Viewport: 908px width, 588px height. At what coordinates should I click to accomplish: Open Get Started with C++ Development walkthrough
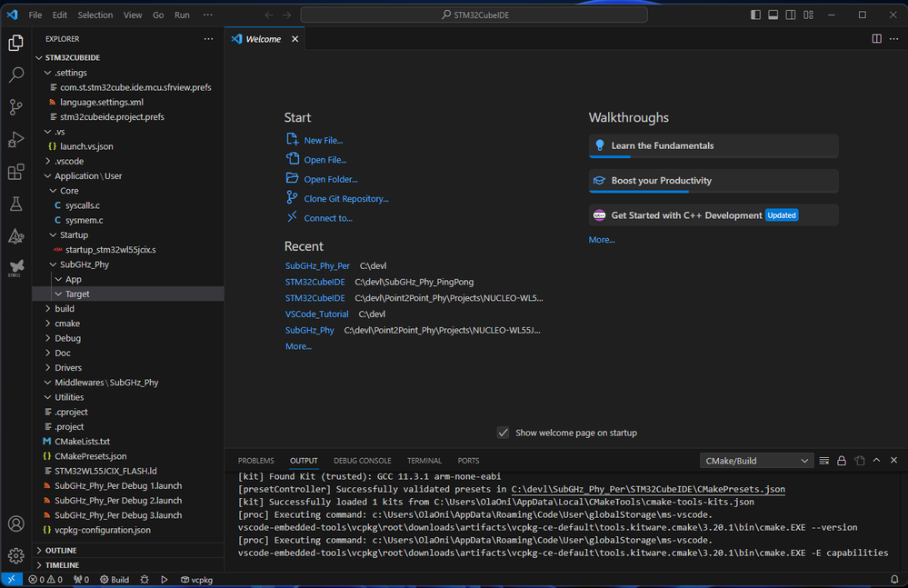713,215
